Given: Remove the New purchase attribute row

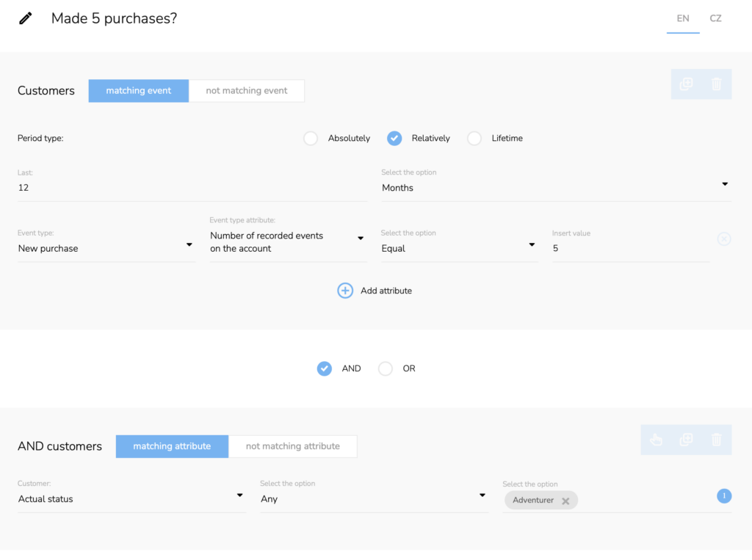Looking at the screenshot, I should [x=723, y=239].
